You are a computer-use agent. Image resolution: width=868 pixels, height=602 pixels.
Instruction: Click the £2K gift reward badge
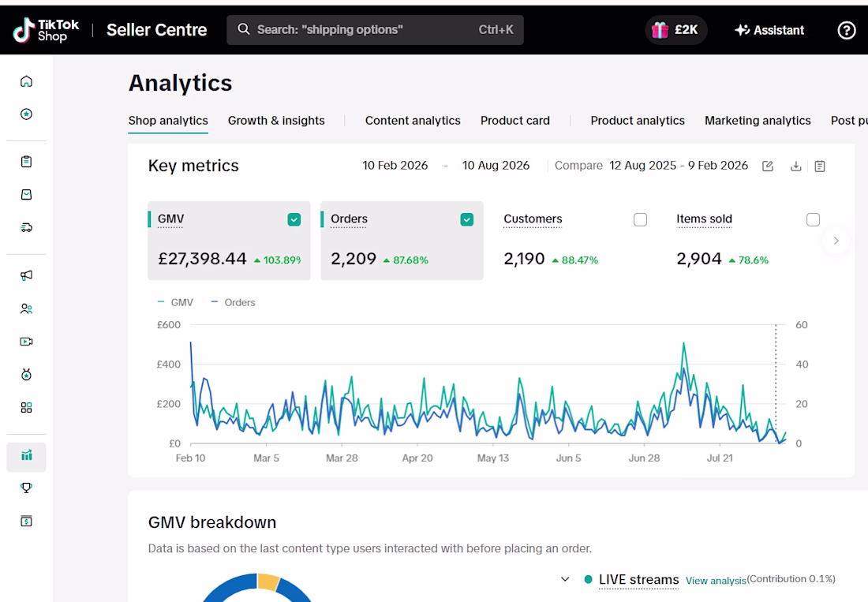[675, 30]
